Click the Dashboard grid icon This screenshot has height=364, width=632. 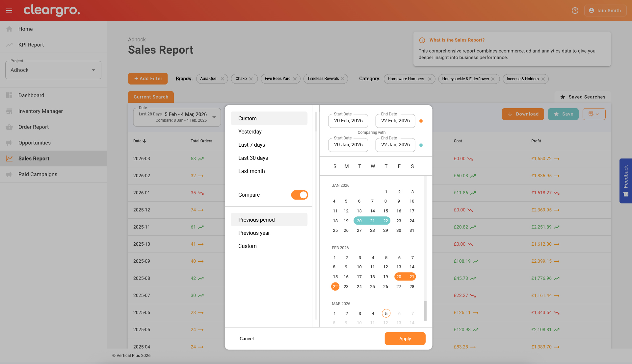[9, 95]
